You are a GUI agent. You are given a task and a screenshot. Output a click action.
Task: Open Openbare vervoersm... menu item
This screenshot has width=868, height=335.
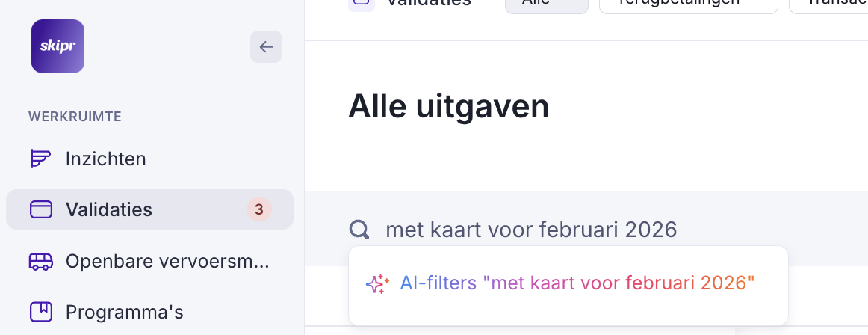coord(167,261)
